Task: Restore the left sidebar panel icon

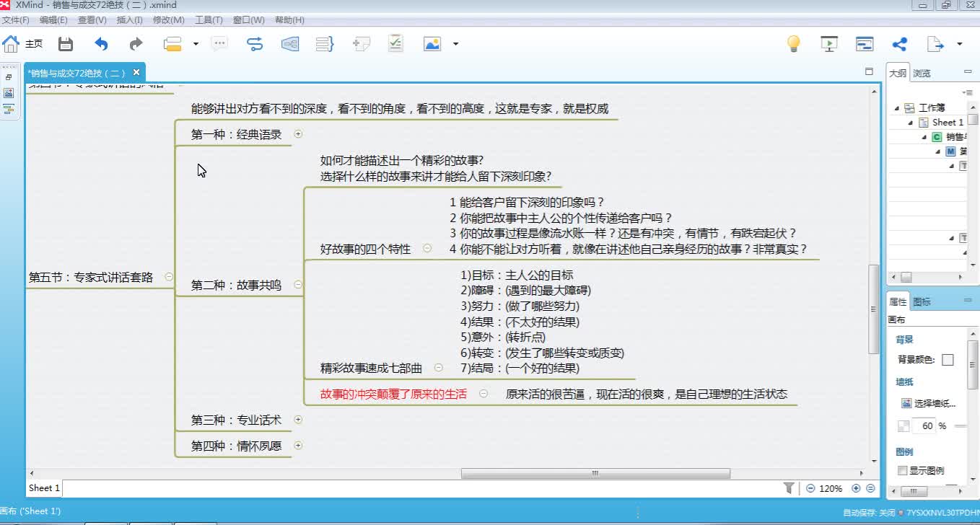Action: pos(9,77)
